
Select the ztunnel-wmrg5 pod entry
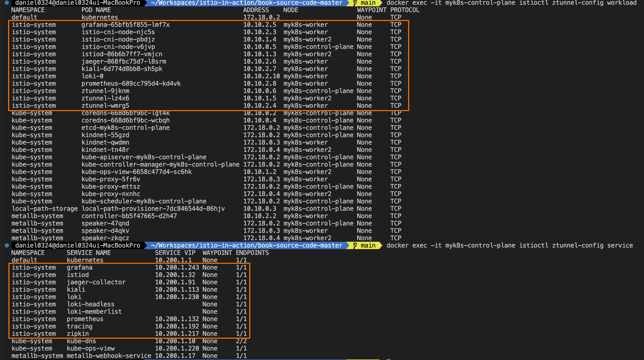[x=105, y=106]
